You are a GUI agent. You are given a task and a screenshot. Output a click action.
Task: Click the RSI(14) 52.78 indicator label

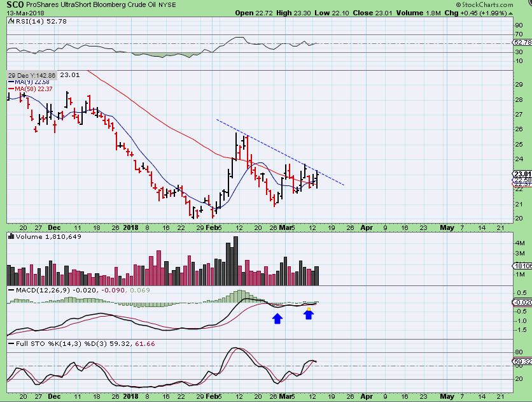point(41,22)
